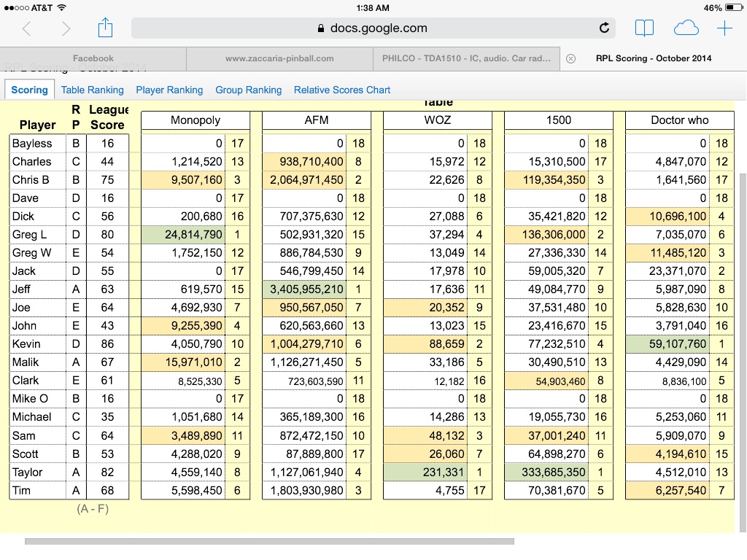Select the Scoring sheet tab
This screenshot has width=747, height=560.
pyautogui.click(x=29, y=90)
